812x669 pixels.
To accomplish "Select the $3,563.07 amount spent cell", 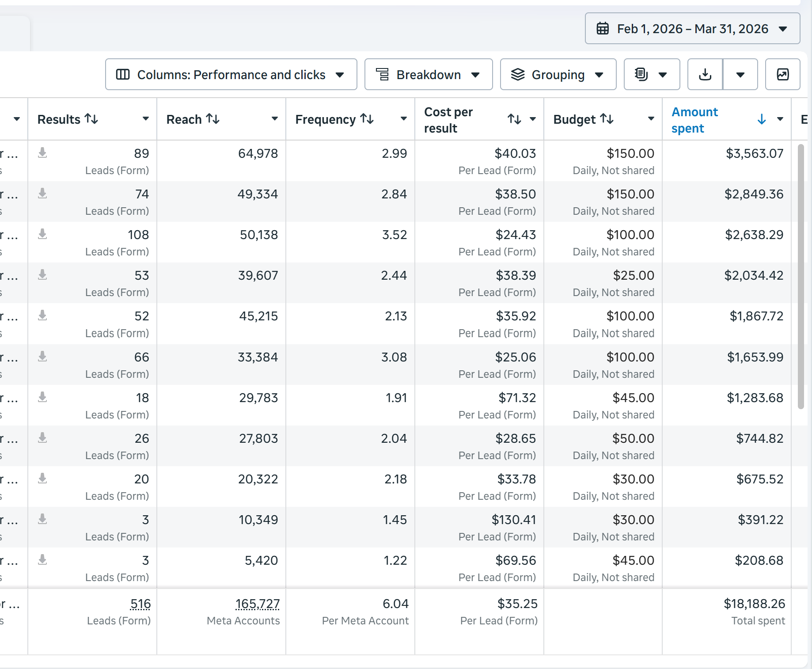I will 727,161.
